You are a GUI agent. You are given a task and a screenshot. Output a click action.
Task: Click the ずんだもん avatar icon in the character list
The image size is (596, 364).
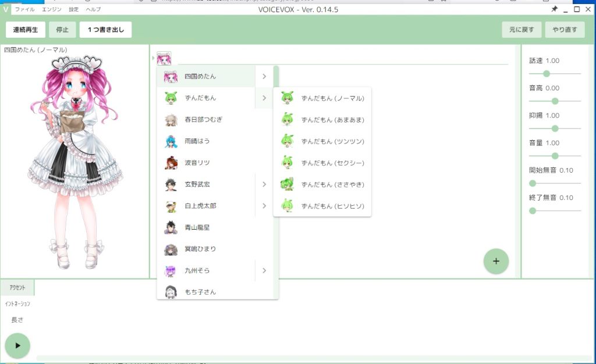pos(171,98)
